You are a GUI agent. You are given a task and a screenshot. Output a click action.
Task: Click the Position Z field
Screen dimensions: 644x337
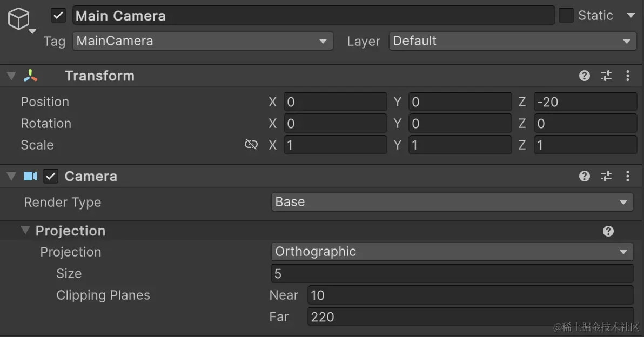click(585, 102)
